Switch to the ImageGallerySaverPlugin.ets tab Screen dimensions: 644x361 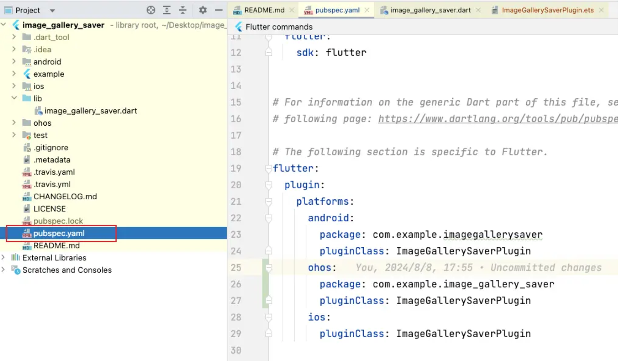547,10
